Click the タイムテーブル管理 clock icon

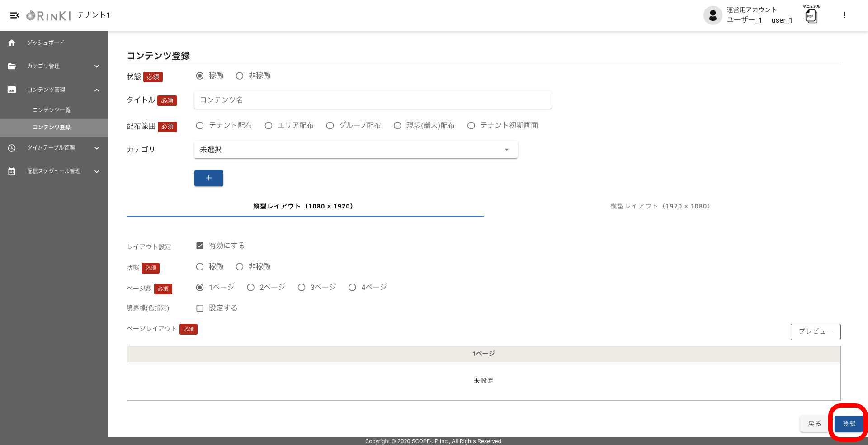tap(12, 148)
